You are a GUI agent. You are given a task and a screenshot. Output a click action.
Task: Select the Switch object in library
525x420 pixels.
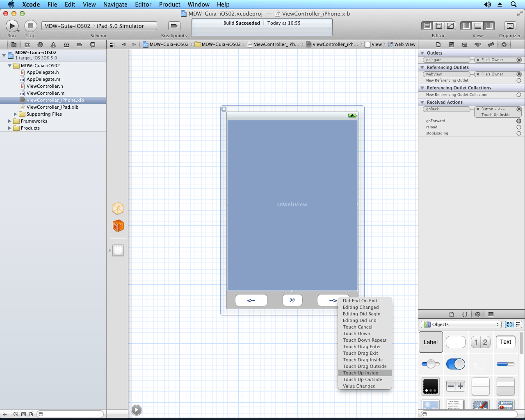point(455,364)
